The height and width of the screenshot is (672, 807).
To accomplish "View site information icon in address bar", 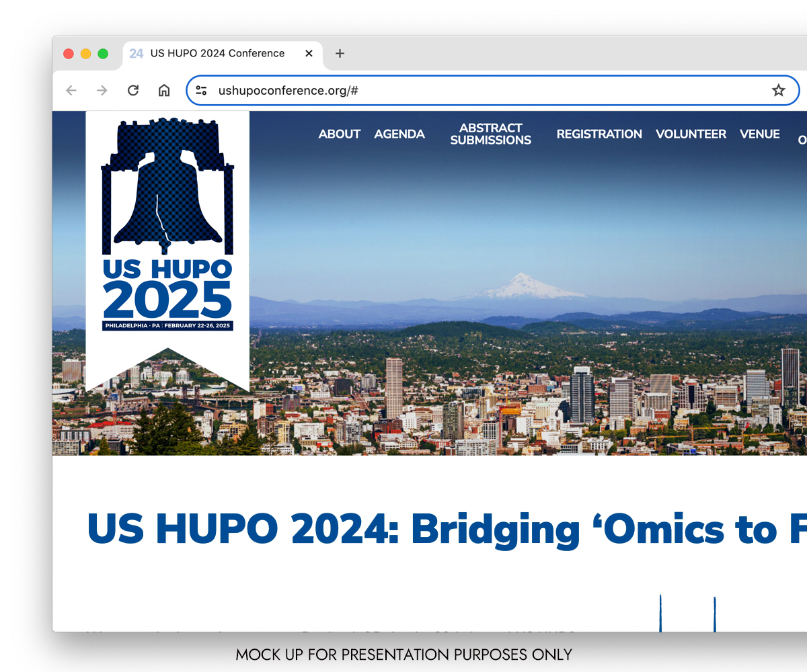I will click(201, 91).
